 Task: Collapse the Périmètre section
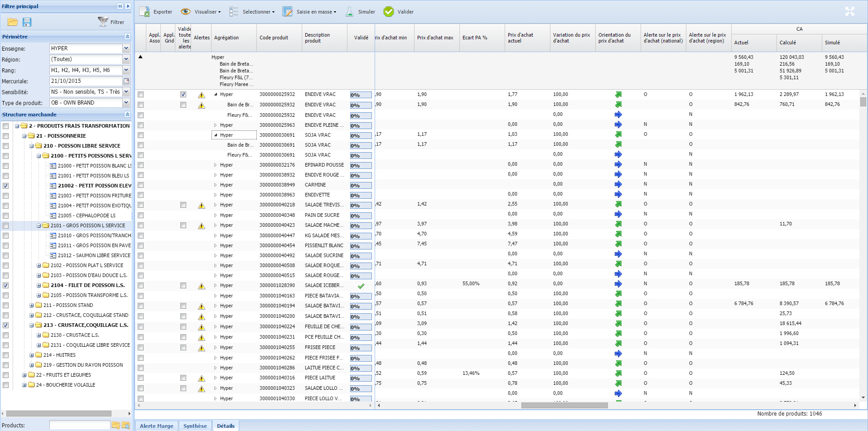click(127, 37)
